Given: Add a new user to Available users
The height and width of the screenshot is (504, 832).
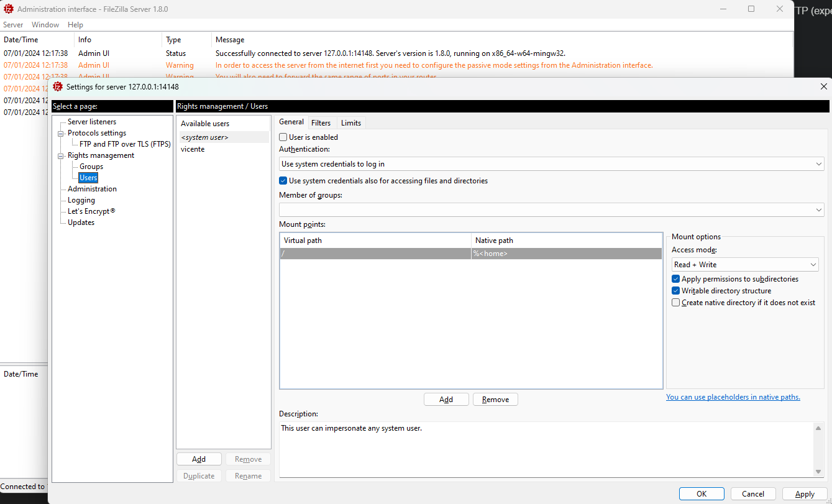Looking at the screenshot, I should (x=199, y=459).
